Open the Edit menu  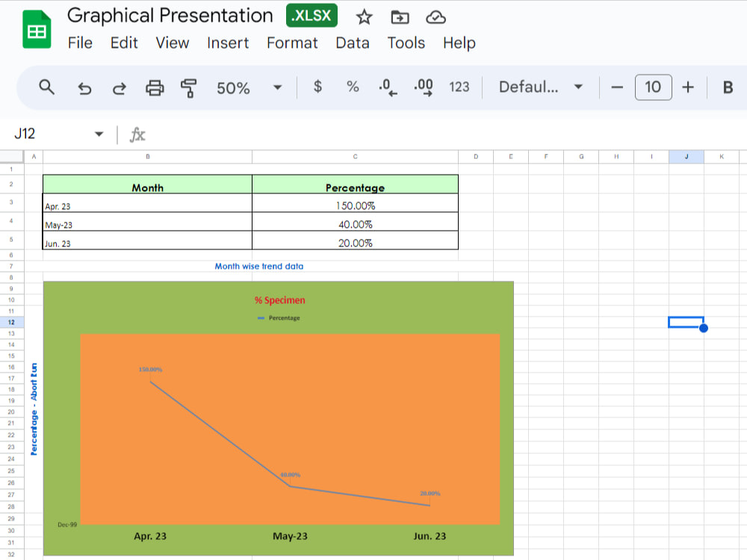[124, 43]
